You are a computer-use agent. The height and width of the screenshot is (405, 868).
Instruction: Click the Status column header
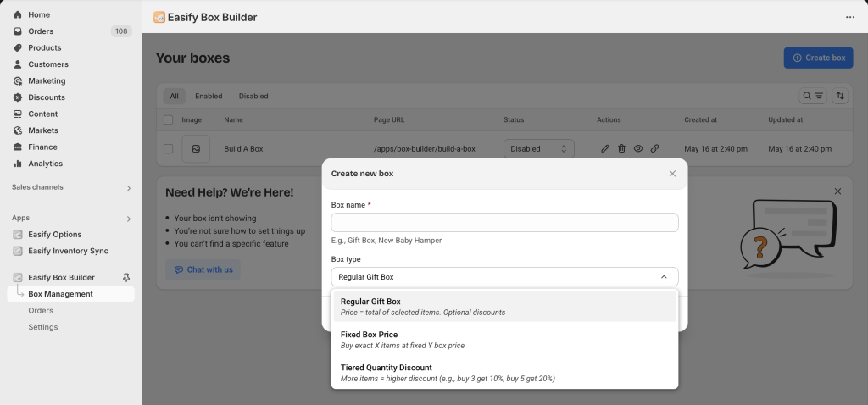pos(514,119)
